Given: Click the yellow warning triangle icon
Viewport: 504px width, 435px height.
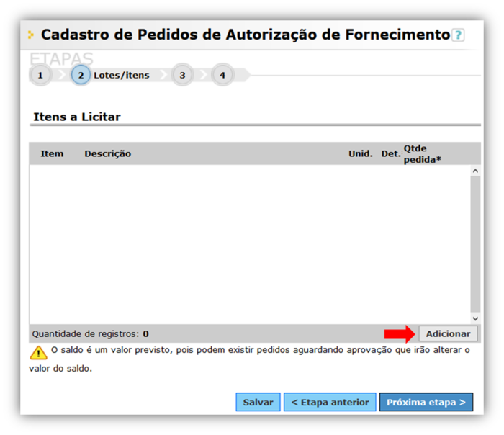Looking at the screenshot, I should tap(38, 353).
